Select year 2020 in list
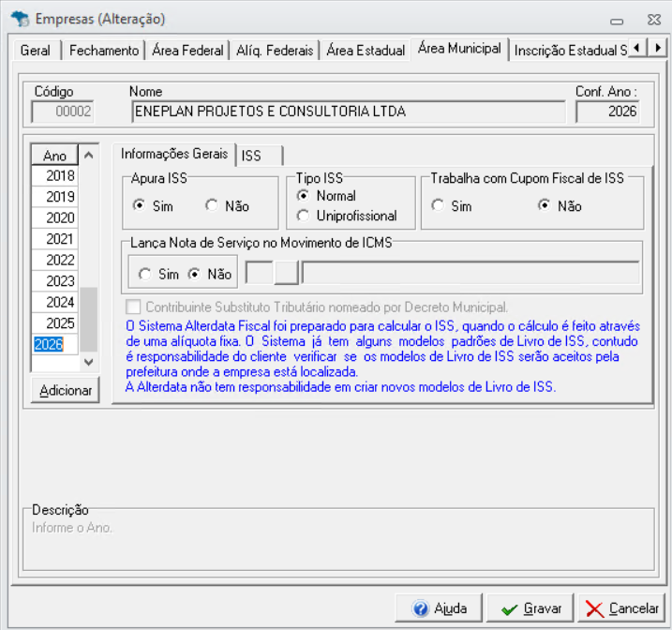 (x=55, y=217)
